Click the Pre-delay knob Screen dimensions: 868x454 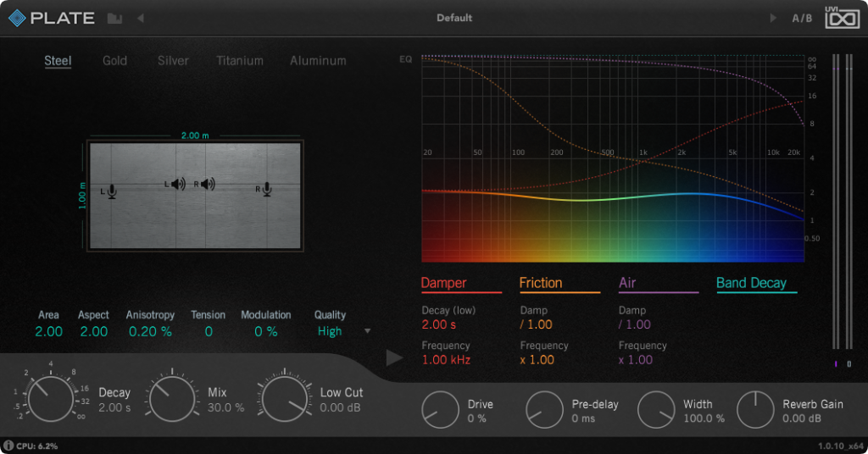[544, 410]
